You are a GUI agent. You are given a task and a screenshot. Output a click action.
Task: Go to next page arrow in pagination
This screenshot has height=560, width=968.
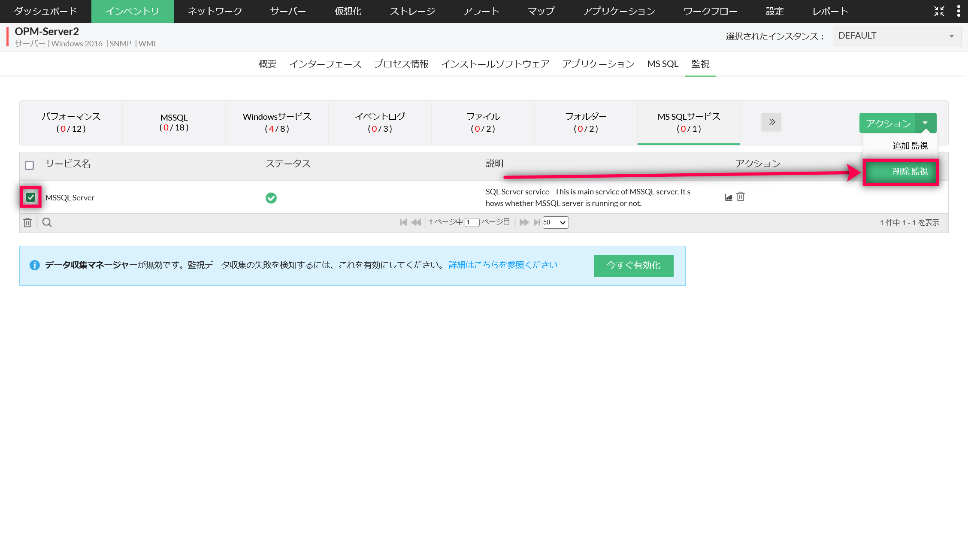point(524,222)
